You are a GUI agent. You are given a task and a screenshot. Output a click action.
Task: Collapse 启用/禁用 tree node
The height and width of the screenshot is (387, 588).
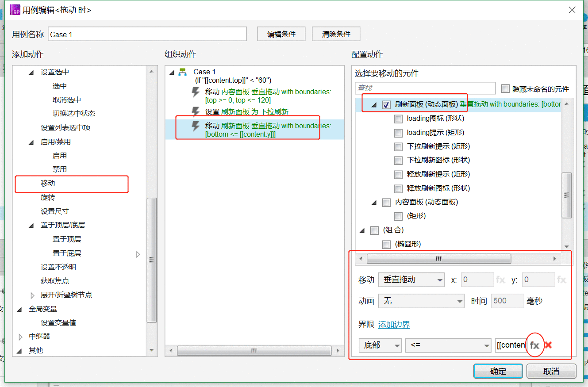click(x=31, y=142)
